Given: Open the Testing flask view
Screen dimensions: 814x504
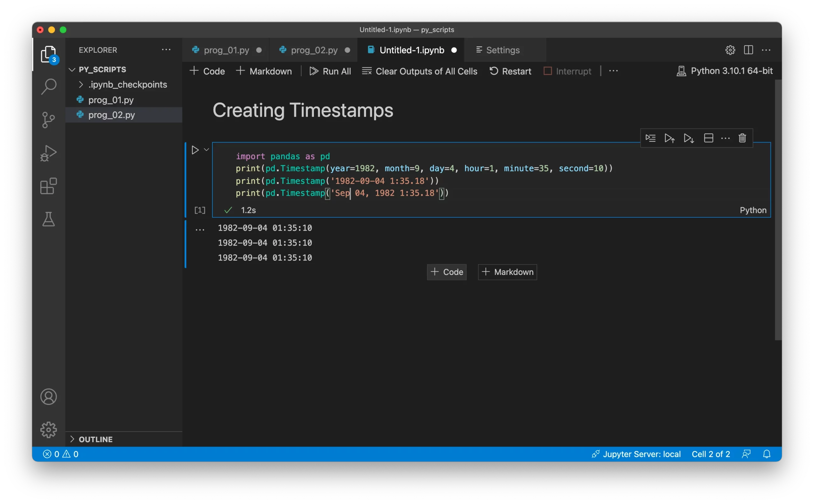Looking at the screenshot, I should (x=49, y=219).
